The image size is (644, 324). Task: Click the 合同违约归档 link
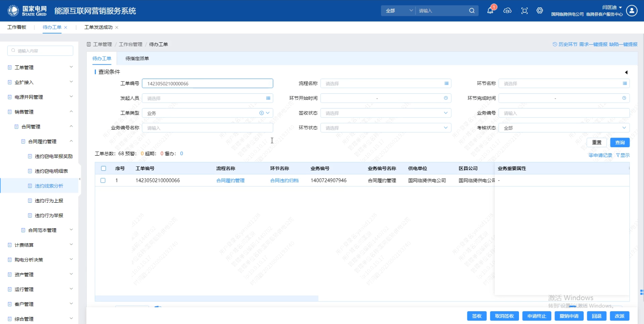[284, 181]
